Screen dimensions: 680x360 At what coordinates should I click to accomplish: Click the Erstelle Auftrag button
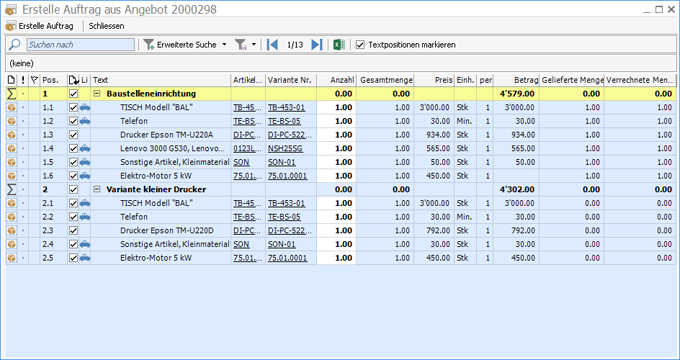tap(39, 26)
